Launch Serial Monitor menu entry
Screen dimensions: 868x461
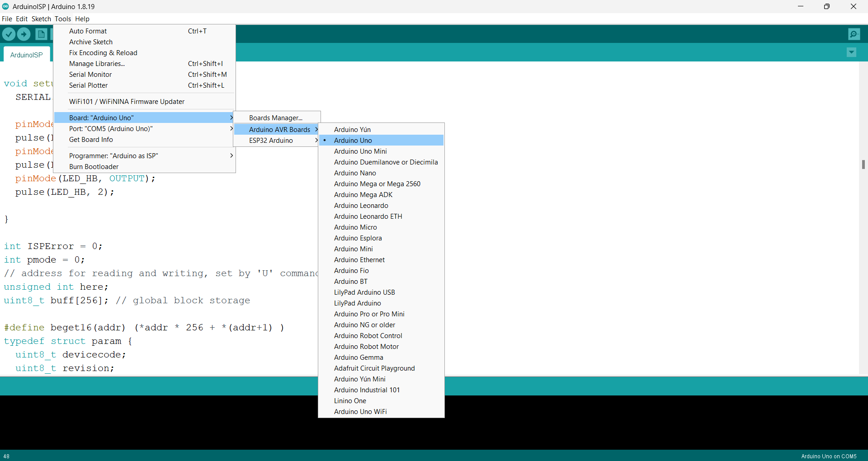click(x=145, y=75)
